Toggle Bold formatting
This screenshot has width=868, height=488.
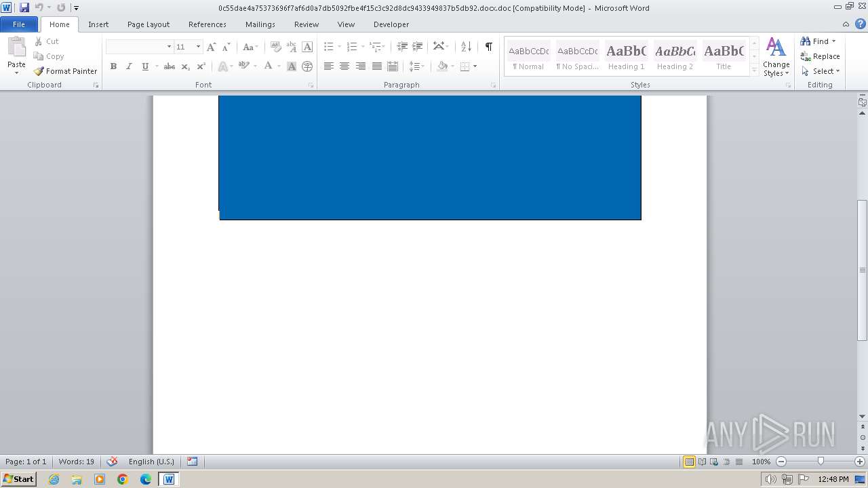[113, 66]
